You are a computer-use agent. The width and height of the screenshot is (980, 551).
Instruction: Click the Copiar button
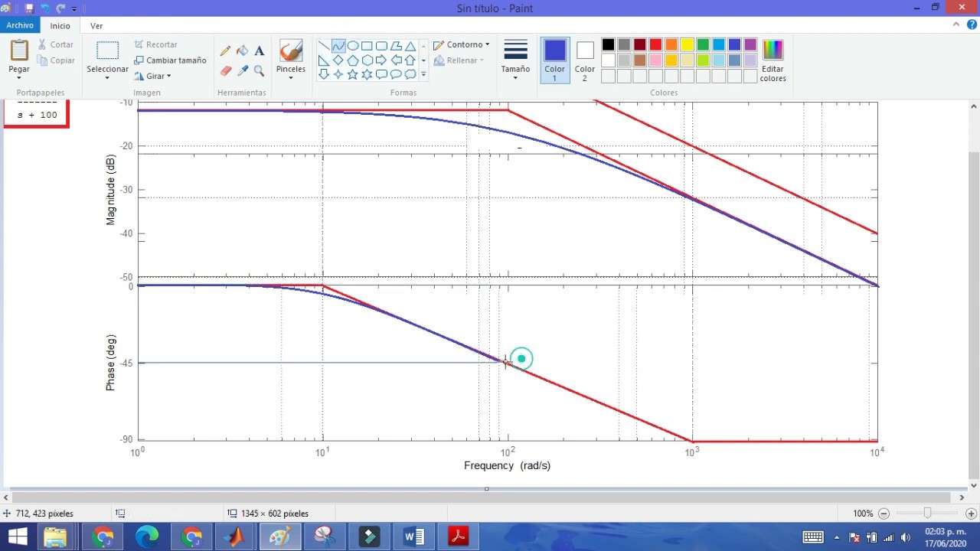(56, 60)
